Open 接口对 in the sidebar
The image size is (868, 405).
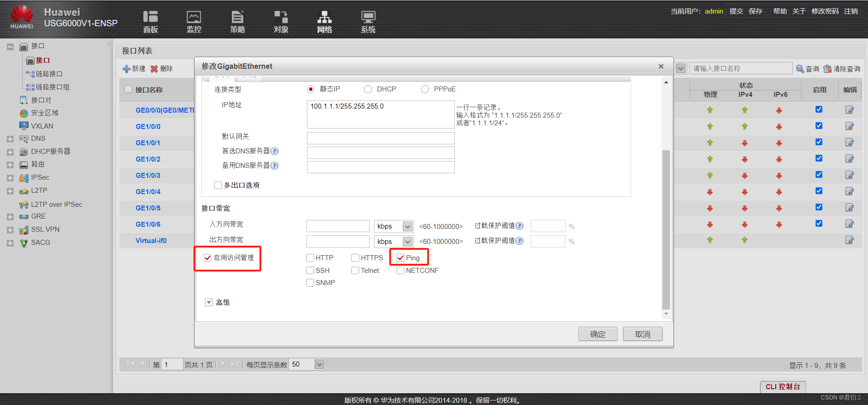tap(41, 100)
